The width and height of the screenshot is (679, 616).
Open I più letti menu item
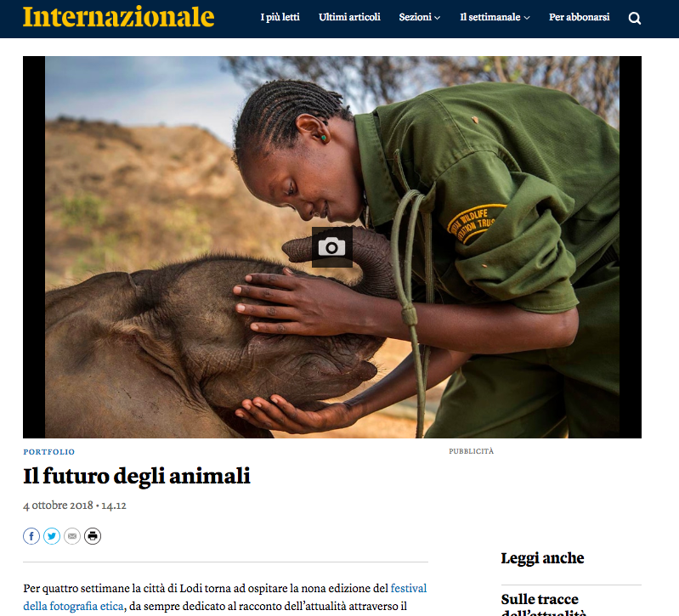tap(280, 17)
